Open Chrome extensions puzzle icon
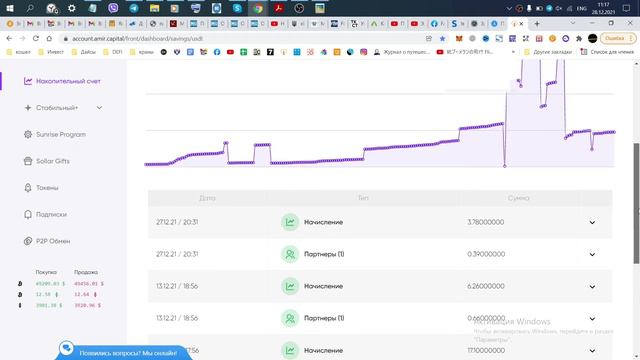 579,38
